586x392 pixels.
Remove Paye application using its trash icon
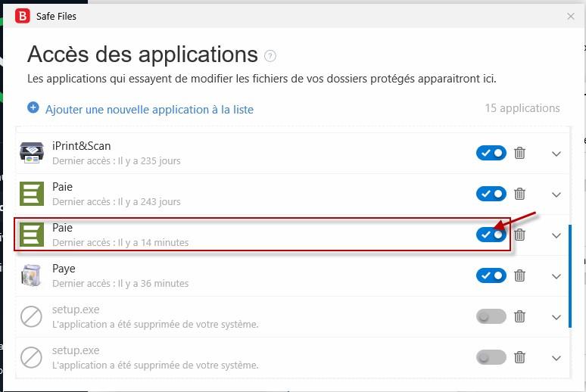click(x=519, y=275)
